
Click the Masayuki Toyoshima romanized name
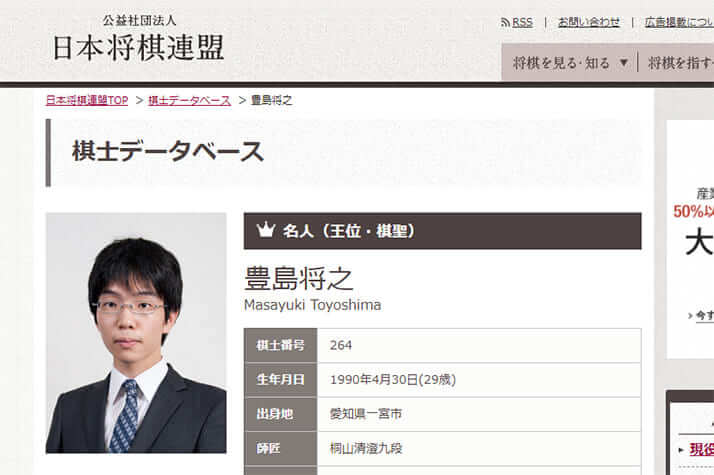click(x=312, y=305)
